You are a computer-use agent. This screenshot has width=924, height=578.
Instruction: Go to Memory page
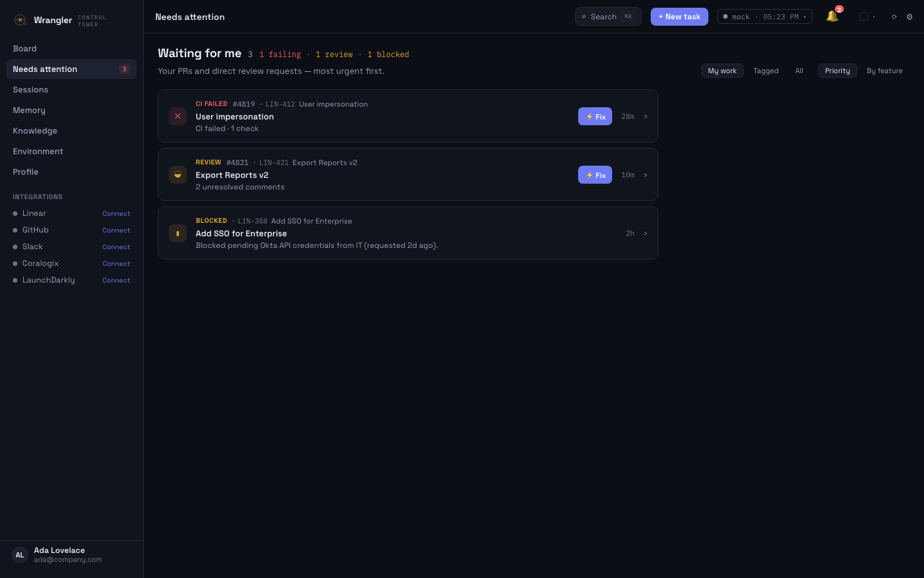click(x=71, y=110)
